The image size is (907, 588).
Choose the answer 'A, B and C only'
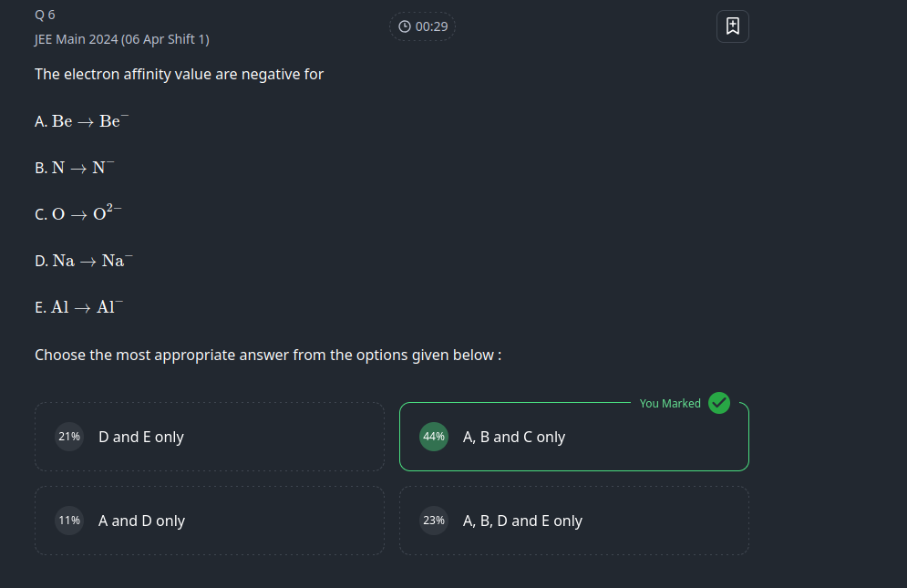coord(514,437)
